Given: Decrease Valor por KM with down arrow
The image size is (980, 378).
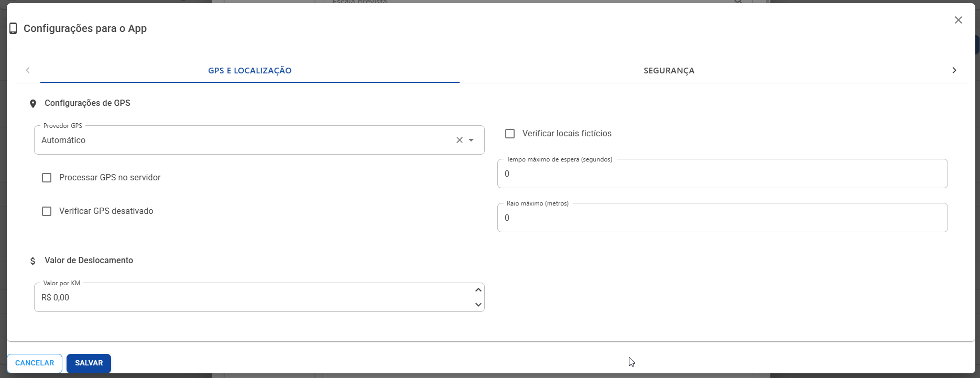Looking at the screenshot, I should click(x=478, y=305).
